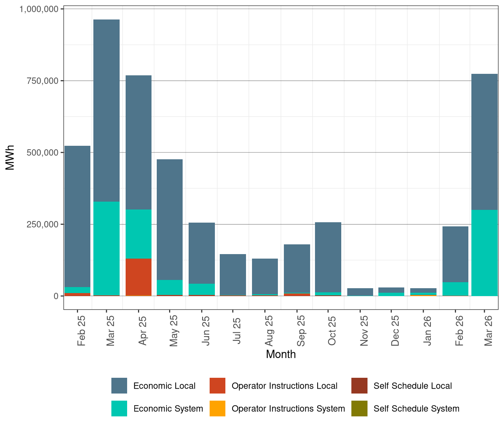
Task: Select the 'Self Schedule System' legend label
Action: [x=416, y=409]
